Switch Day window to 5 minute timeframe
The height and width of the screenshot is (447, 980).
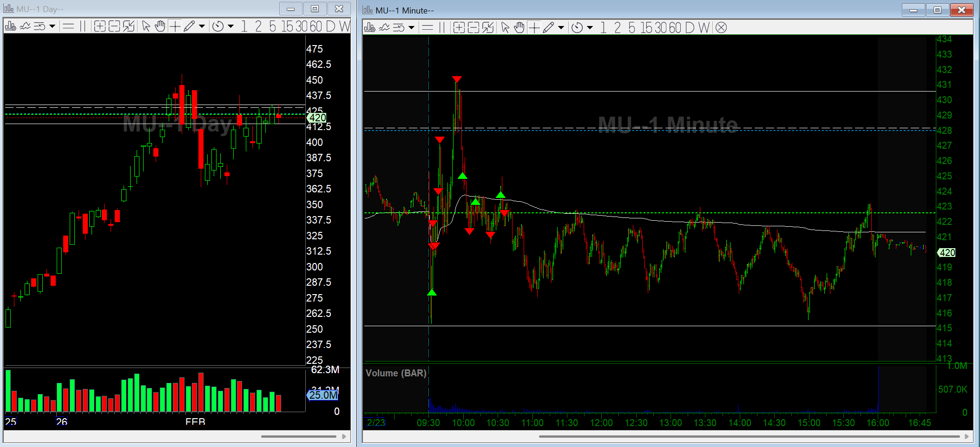pyautogui.click(x=273, y=26)
